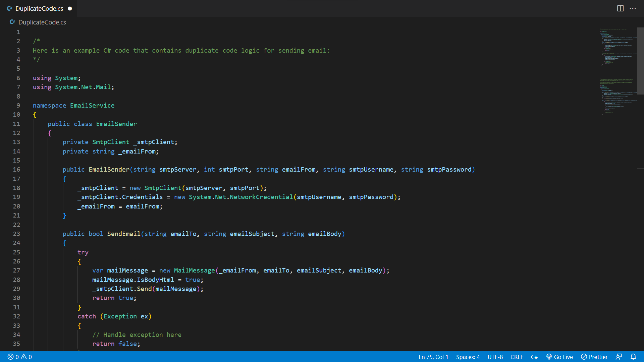Click the feedback person icon in status bar
This screenshot has height=362, width=644.
click(x=619, y=357)
